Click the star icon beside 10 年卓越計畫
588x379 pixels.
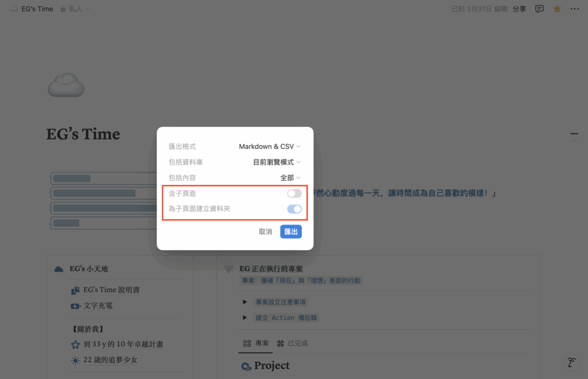point(75,345)
